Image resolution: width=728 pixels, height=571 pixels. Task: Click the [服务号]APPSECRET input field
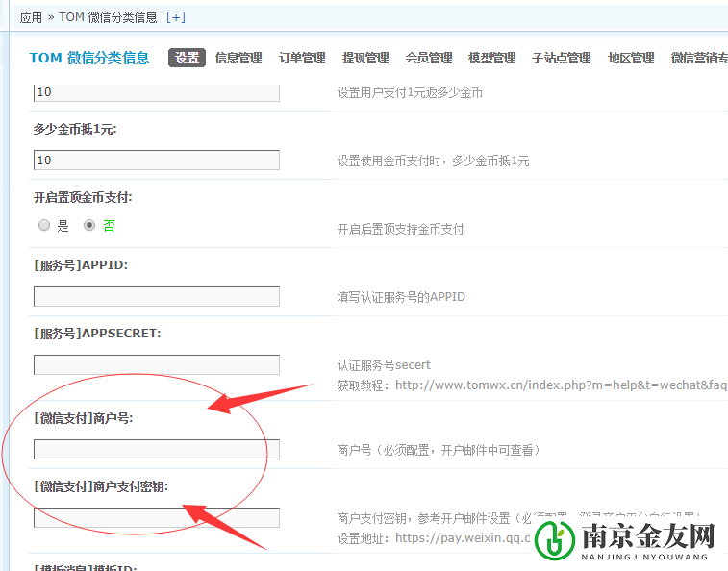pos(157,364)
